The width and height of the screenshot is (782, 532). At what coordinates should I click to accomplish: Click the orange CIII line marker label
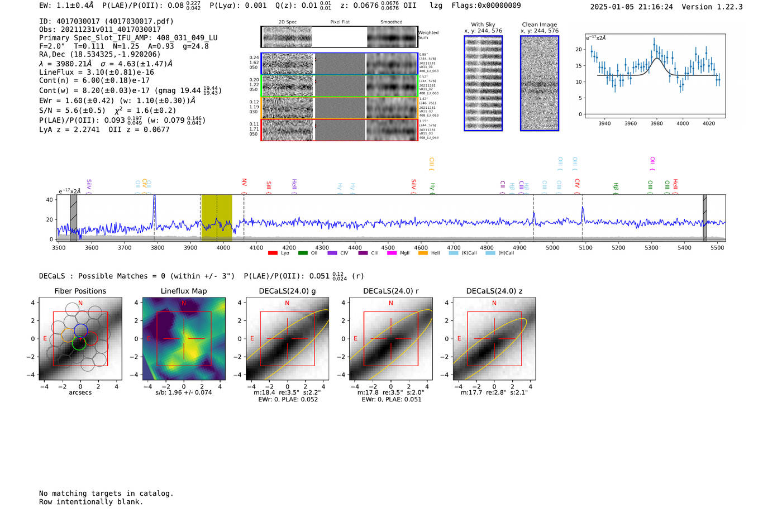tap(431, 163)
